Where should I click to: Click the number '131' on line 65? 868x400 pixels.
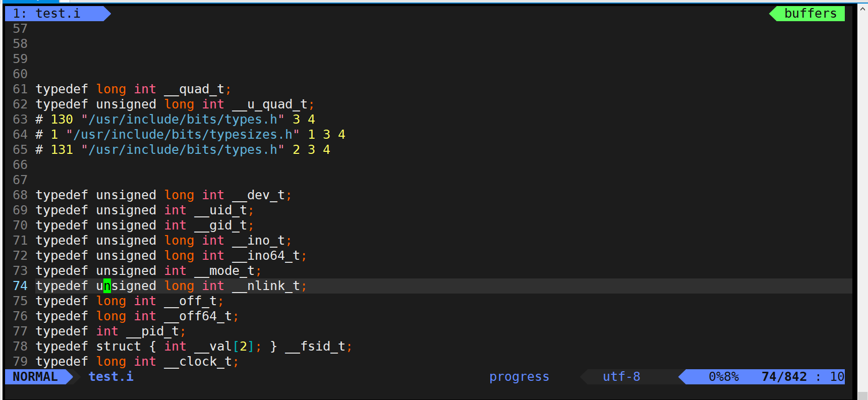(62, 150)
